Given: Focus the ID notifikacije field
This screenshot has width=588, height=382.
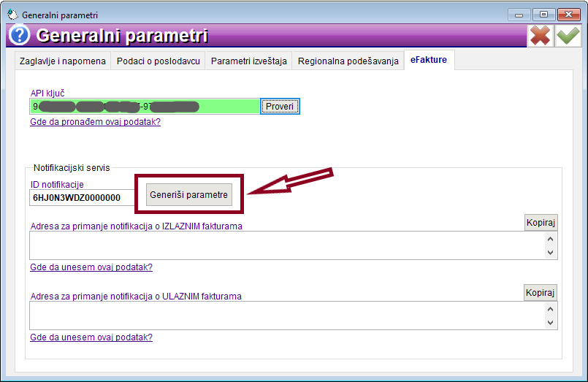Looking at the screenshot, I should point(81,197).
